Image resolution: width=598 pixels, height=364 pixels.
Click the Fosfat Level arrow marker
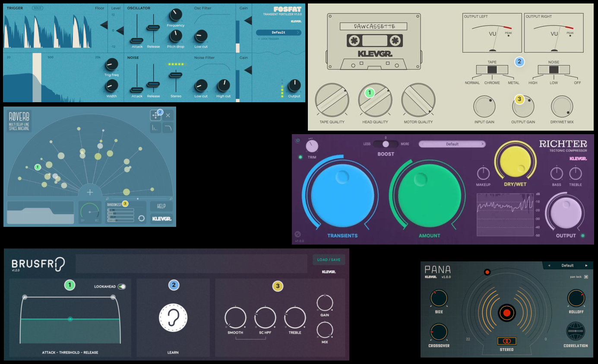[120, 31]
